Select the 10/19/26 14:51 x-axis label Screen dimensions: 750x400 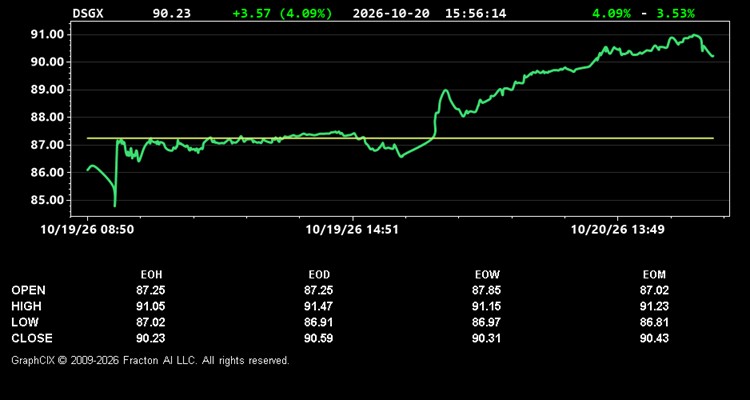[x=352, y=230]
